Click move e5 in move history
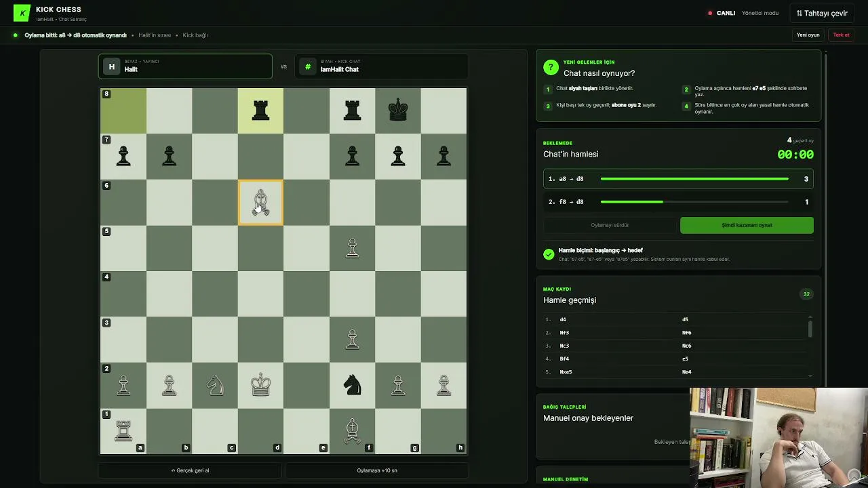Viewport: 868px width, 488px height. click(x=685, y=359)
